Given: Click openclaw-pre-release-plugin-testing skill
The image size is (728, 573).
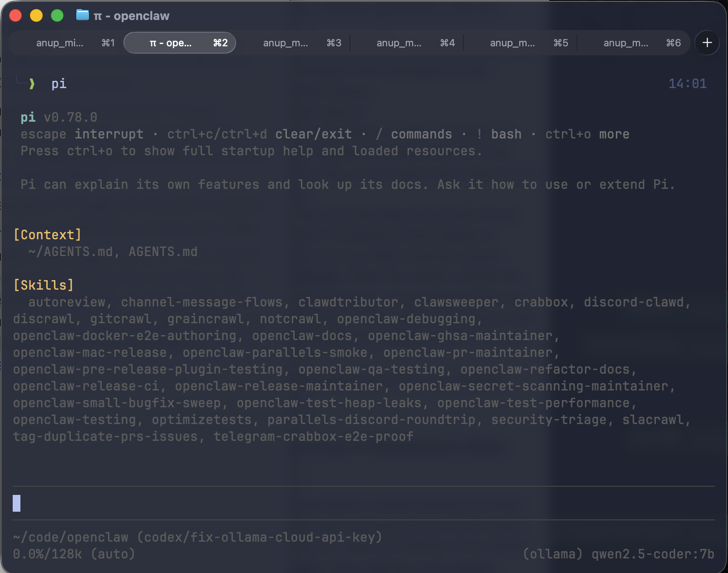Looking at the screenshot, I should (148, 369).
